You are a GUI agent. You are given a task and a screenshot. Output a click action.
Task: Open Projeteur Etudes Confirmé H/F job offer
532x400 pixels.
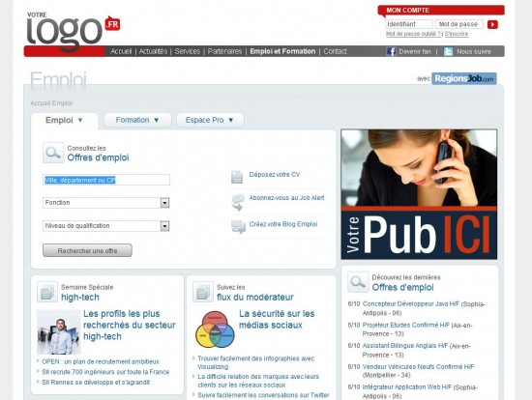pyautogui.click(x=406, y=325)
